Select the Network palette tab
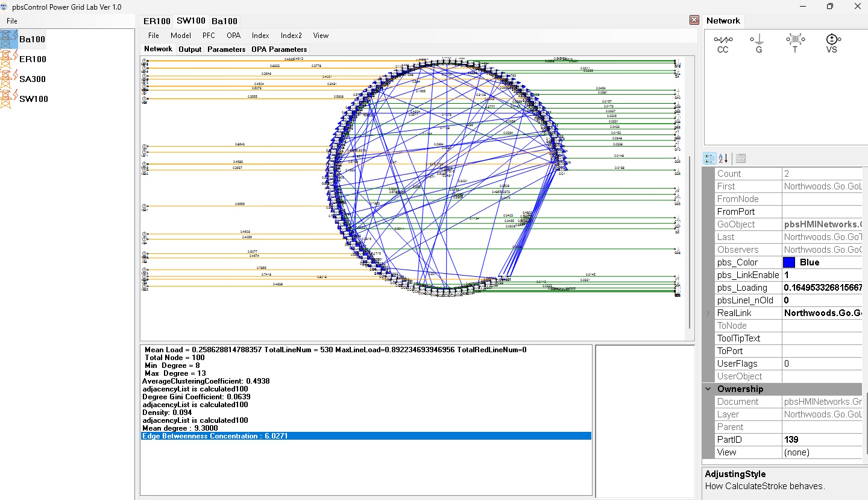Image resolution: width=868 pixels, height=500 pixels. coord(723,21)
